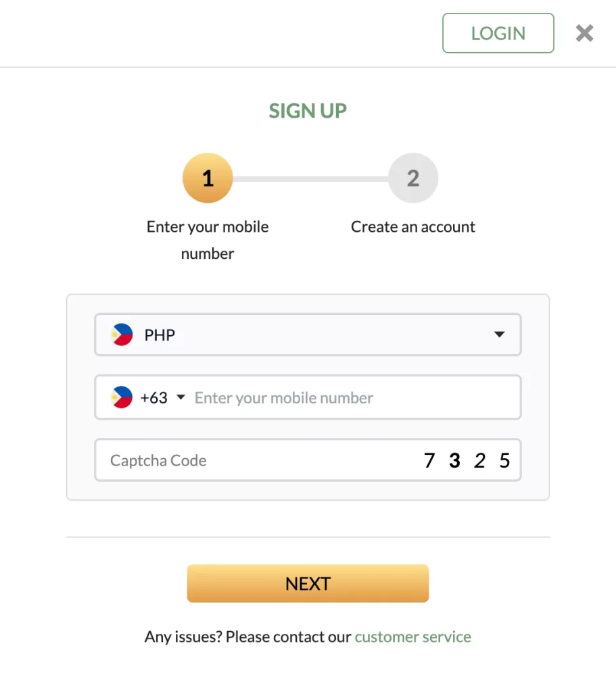Viewport: 616px width, 692px height.
Task: Click the flag icon next to +63
Action: [x=122, y=397]
